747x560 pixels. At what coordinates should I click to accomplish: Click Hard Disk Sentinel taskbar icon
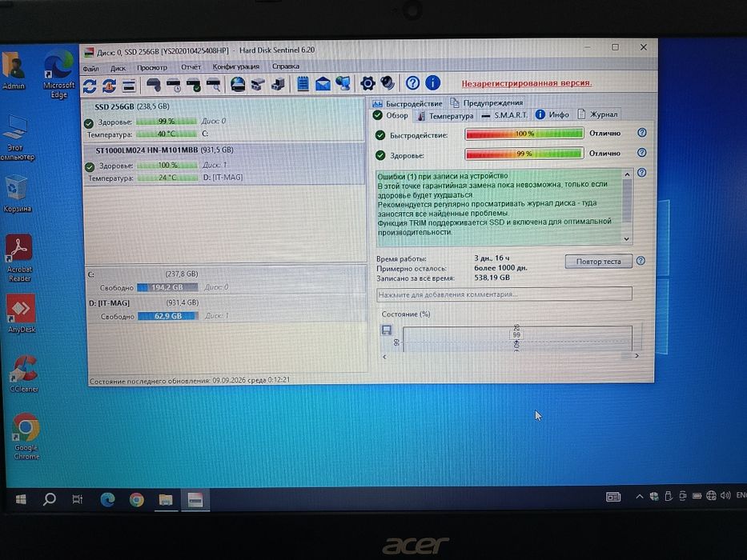click(x=195, y=500)
